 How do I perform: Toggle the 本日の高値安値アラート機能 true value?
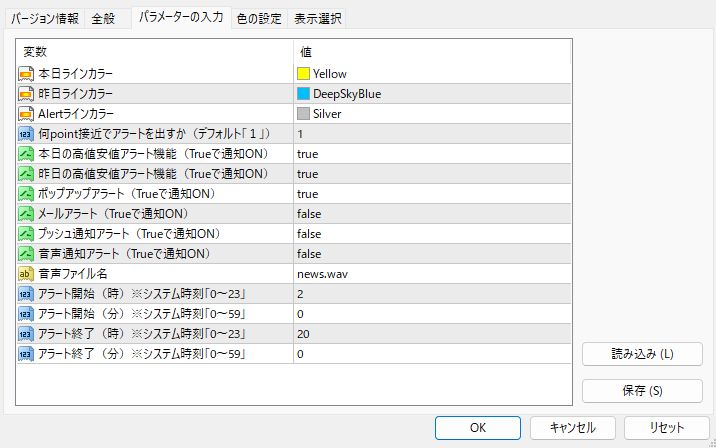point(307,154)
